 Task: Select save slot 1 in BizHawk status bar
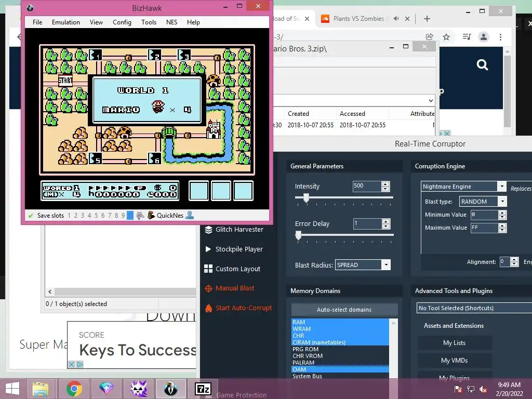point(69,216)
